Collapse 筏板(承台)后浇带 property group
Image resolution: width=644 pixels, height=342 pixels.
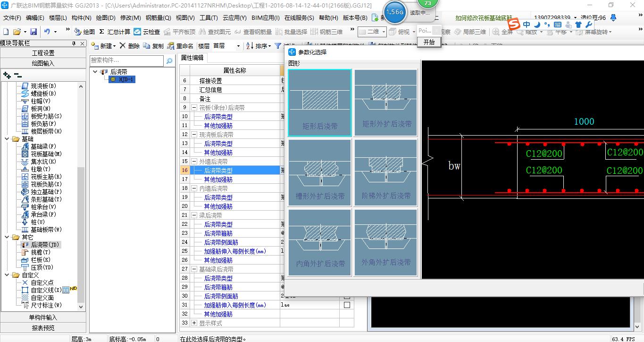point(194,108)
